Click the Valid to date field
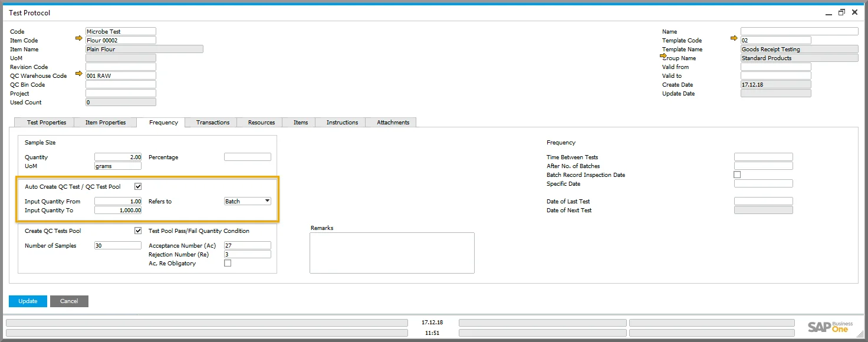 [x=776, y=75]
